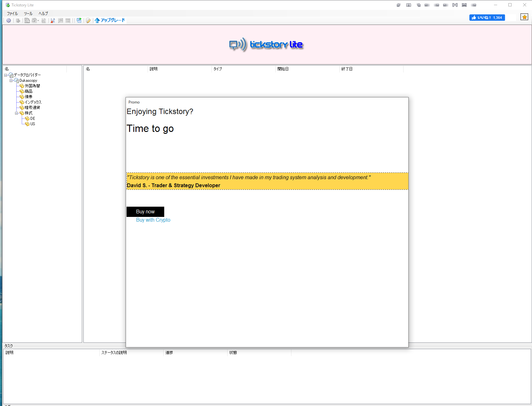
Task: Click the David S. testimonial banner
Action: point(267,181)
